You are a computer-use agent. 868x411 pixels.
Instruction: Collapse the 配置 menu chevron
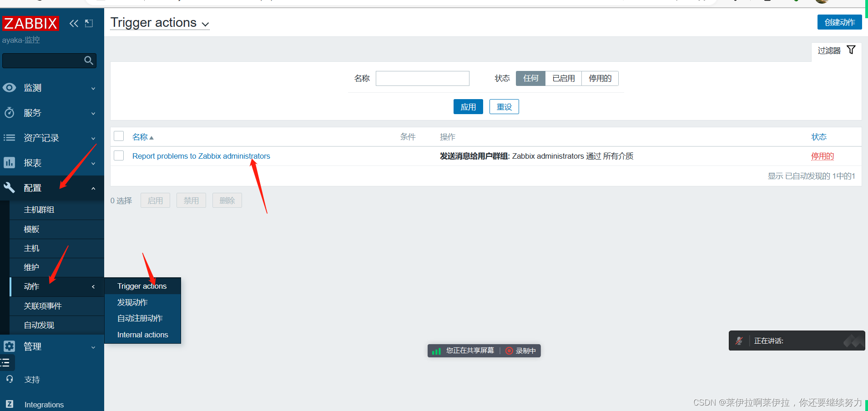pyautogui.click(x=93, y=188)
